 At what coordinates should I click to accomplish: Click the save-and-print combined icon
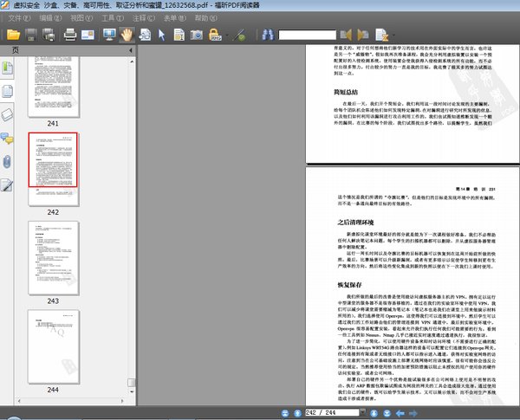tap(49, 35)
